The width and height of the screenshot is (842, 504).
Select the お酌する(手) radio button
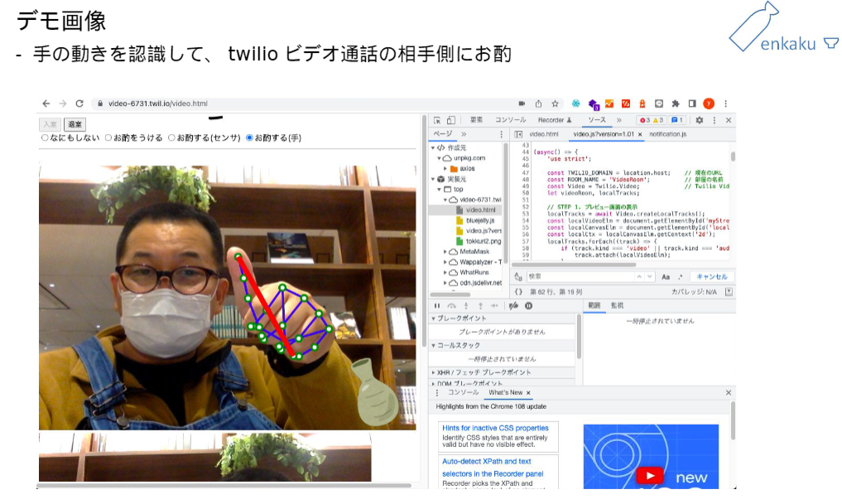click(x=249, y=138)
